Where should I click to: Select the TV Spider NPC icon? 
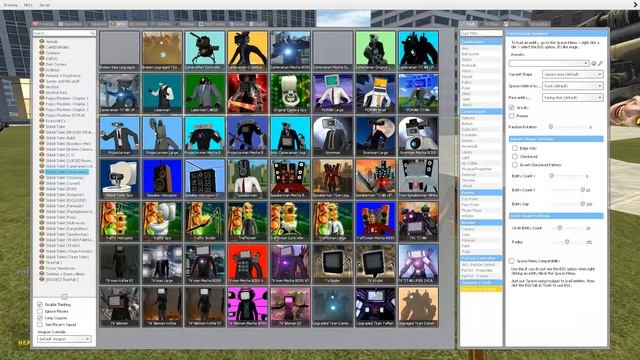click(333, 264)
